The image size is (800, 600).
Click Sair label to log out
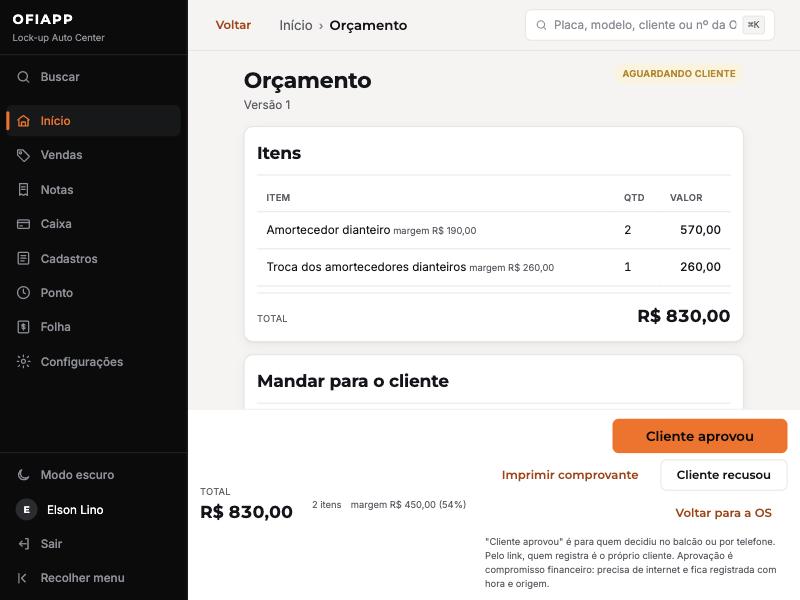pos(52,544)
